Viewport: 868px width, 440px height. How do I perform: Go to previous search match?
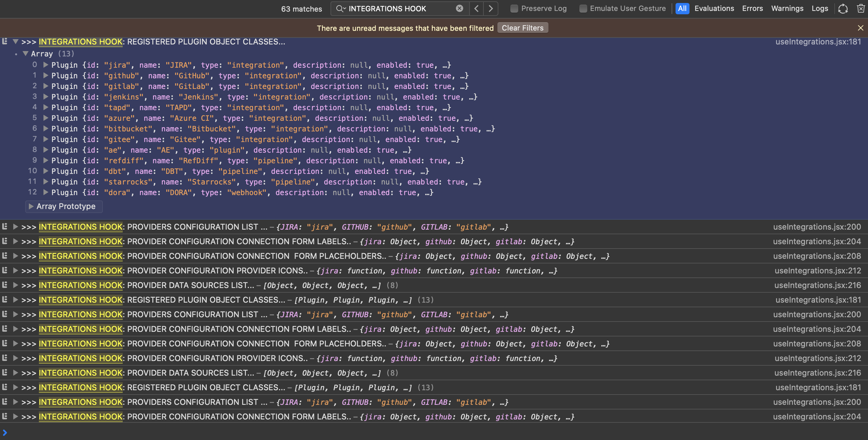point(476,8)
